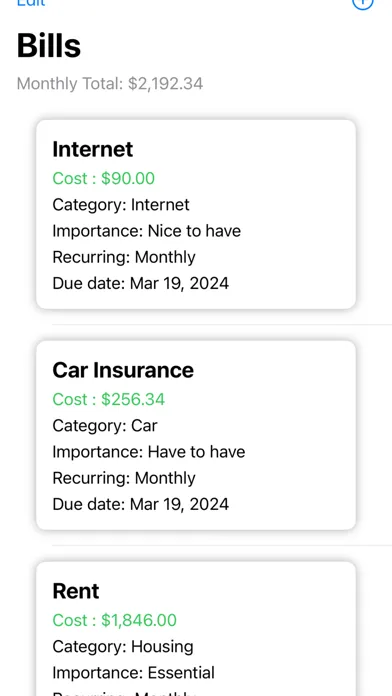Tap the Cost : $256.34 label
The height and width of the screenshot is (696, 392).
[x=108, y=399]
